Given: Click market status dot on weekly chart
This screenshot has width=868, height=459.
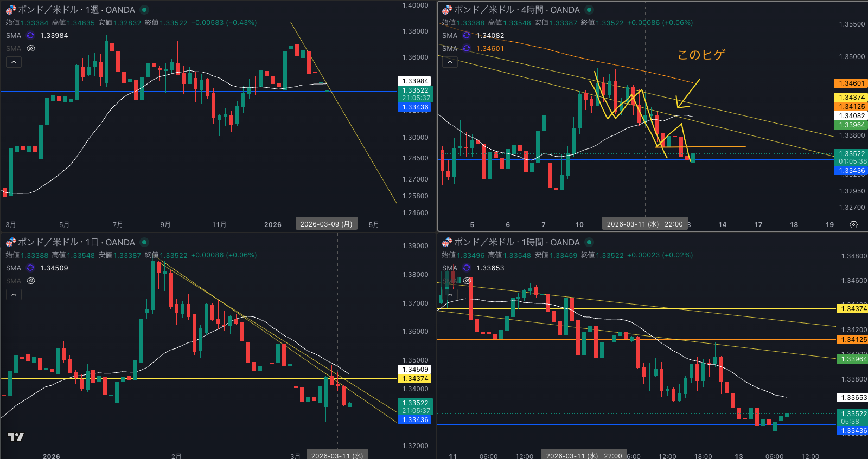Looking at the screenshot, I should pos(144,10).
